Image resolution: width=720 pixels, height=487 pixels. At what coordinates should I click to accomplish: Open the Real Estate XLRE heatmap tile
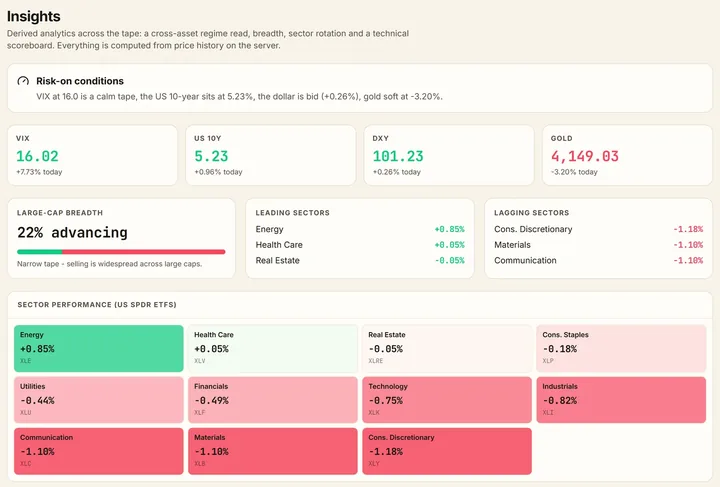(447, 348)
